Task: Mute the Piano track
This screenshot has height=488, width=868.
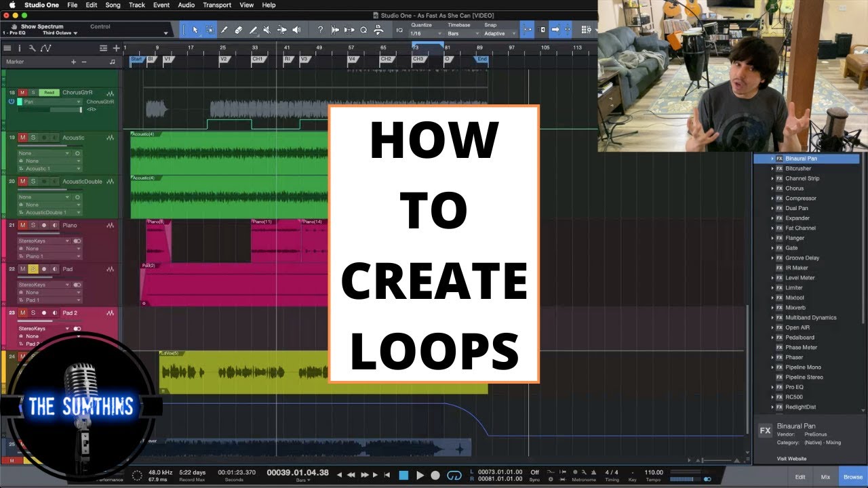Action: click(22, 225)
